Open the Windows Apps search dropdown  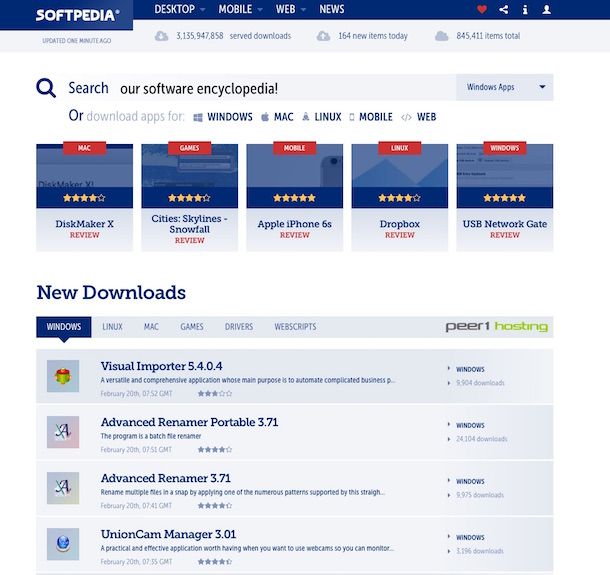pos(505,87)
